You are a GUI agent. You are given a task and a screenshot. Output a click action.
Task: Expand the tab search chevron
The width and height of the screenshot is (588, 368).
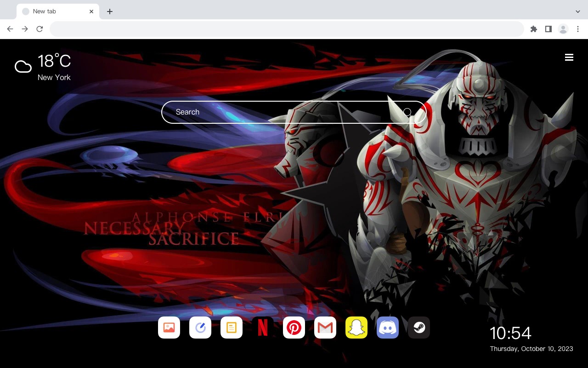point(578,11)
